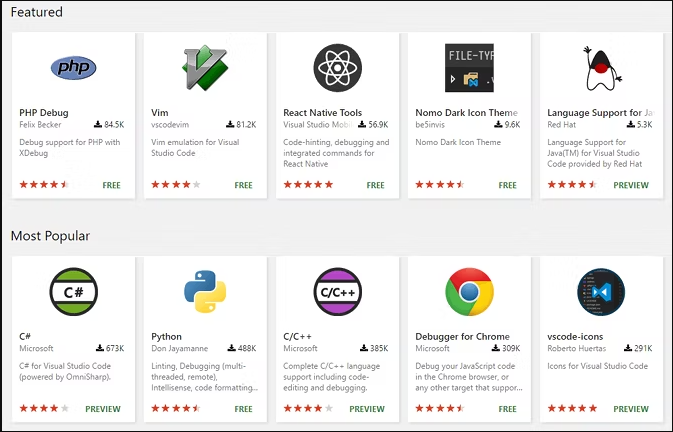This screenshot has height=432, width=673.
Task: Click PREVIEW label on C# card
Action: [103, 409]
